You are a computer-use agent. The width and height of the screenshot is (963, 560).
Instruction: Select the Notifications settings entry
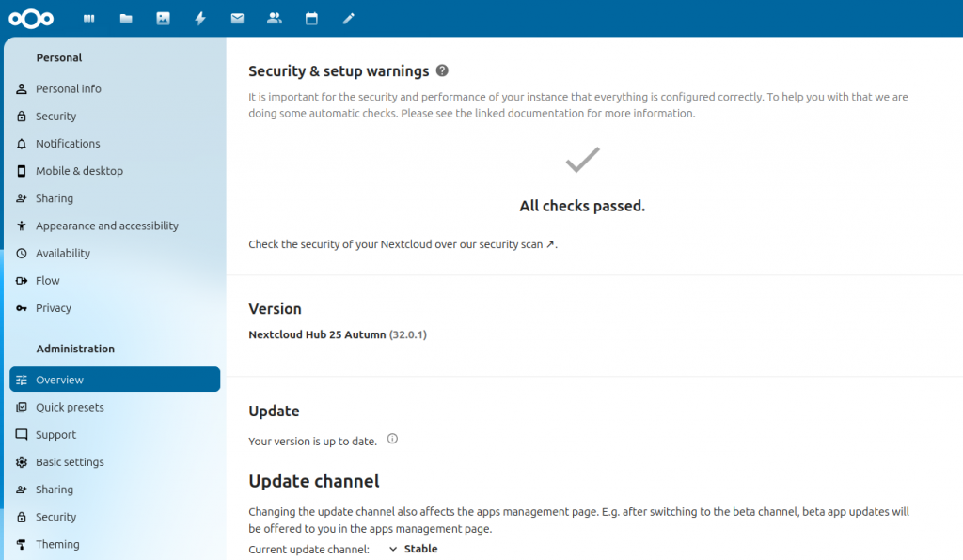click(67, 143)
